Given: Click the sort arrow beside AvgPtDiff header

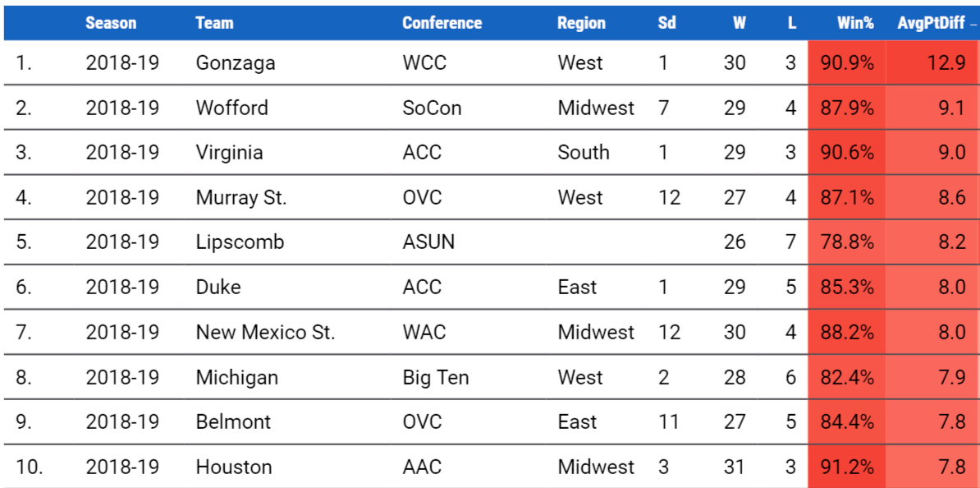Looking at the screenshot, I should click(x=973, y=24).
